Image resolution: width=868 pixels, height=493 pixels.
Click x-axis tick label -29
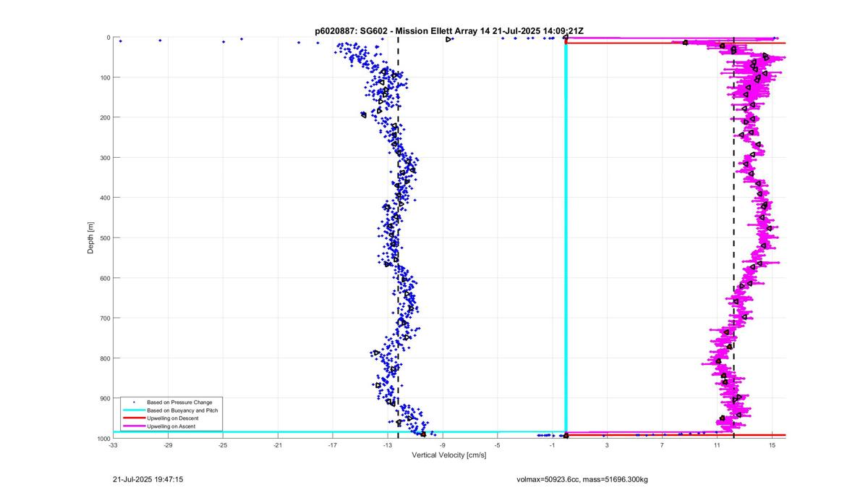coord(168,445)
